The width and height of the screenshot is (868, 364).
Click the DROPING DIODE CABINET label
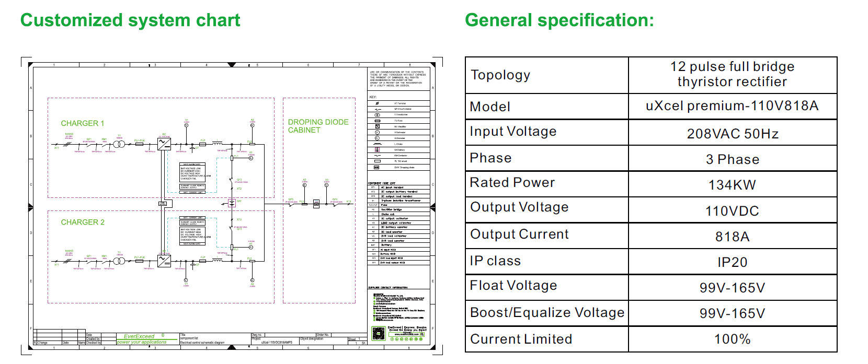318,126
